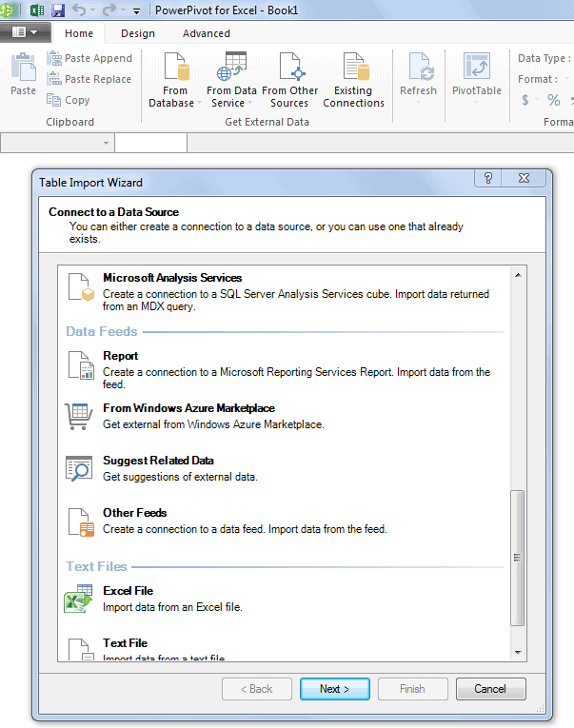Viewport: 574px width, 728px height.
Task: Click the Copy icon in ribbon
Action: (x=69, y=100)
